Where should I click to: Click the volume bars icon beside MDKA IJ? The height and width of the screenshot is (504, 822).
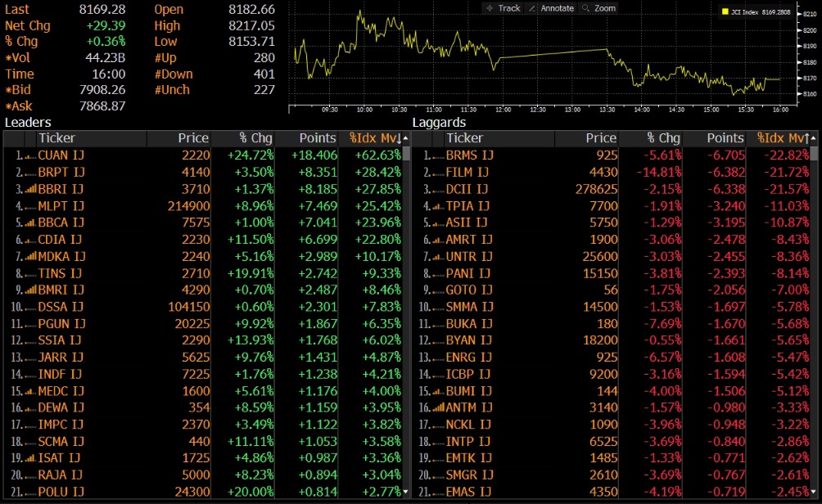[x=30, y=256]
